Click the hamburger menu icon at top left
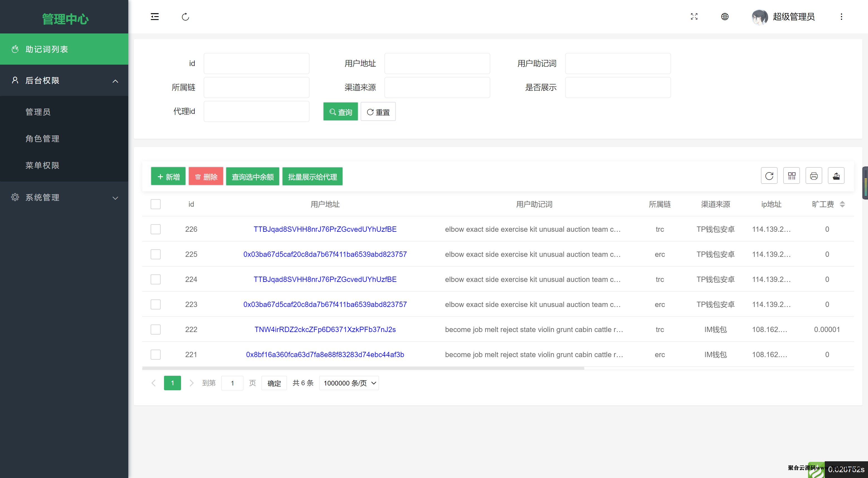Screen dimensions: 868x478 (155, 16)
